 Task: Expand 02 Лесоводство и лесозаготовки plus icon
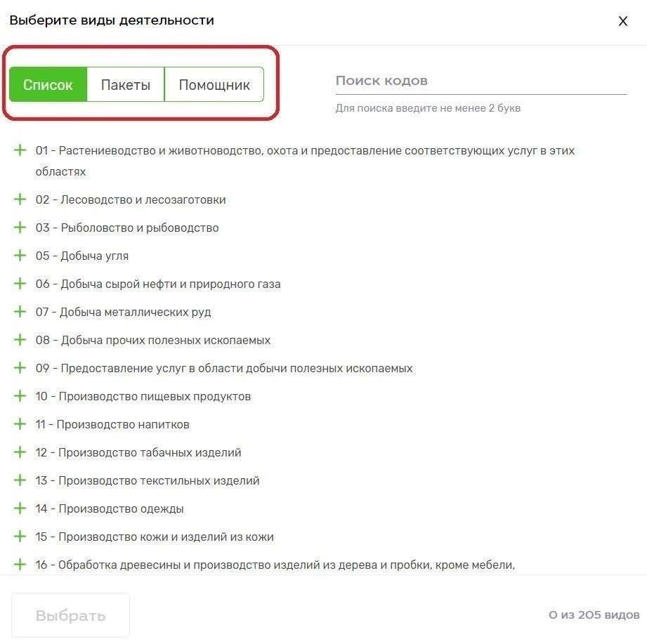coord(20,199)
